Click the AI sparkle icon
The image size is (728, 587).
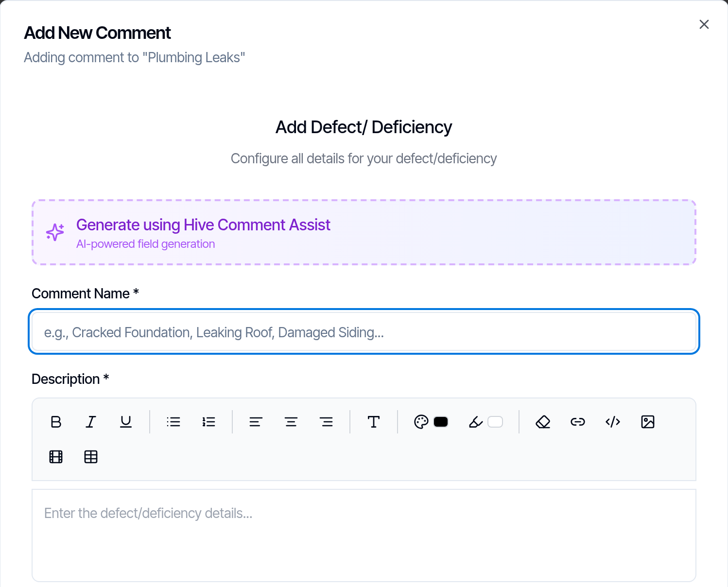pyautogui.click(x=55, y=232)
